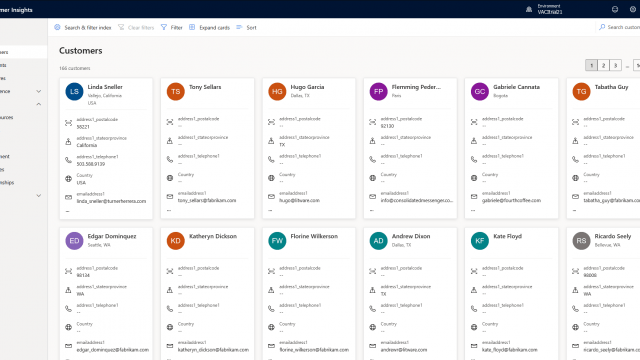This screenshot has width=640, height=360.
Task: Open the settings gear icon
Action: [x=633, y=9]
